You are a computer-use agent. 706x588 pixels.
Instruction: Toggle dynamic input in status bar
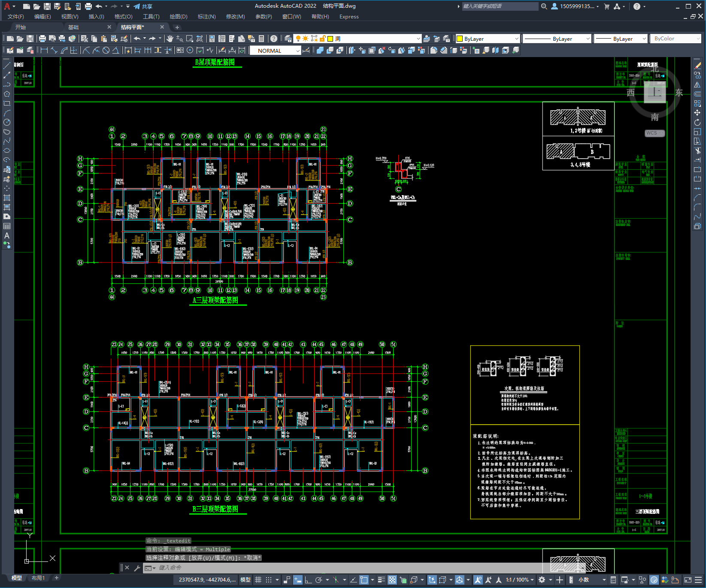coord(298,580)
